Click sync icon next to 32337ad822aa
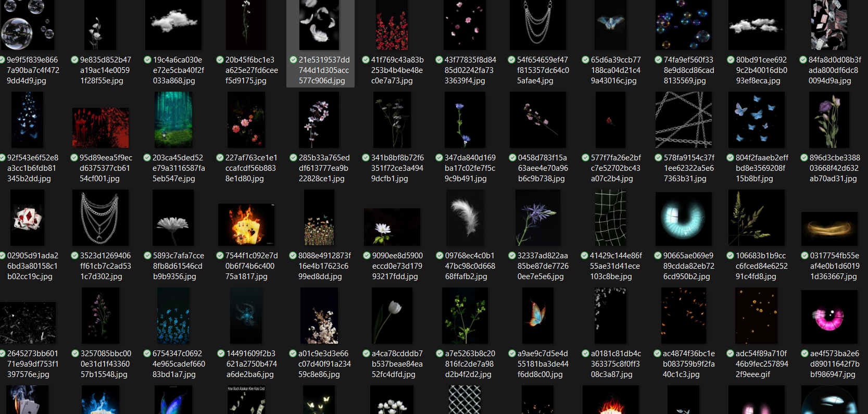The image size is (868, 414). 512,256
